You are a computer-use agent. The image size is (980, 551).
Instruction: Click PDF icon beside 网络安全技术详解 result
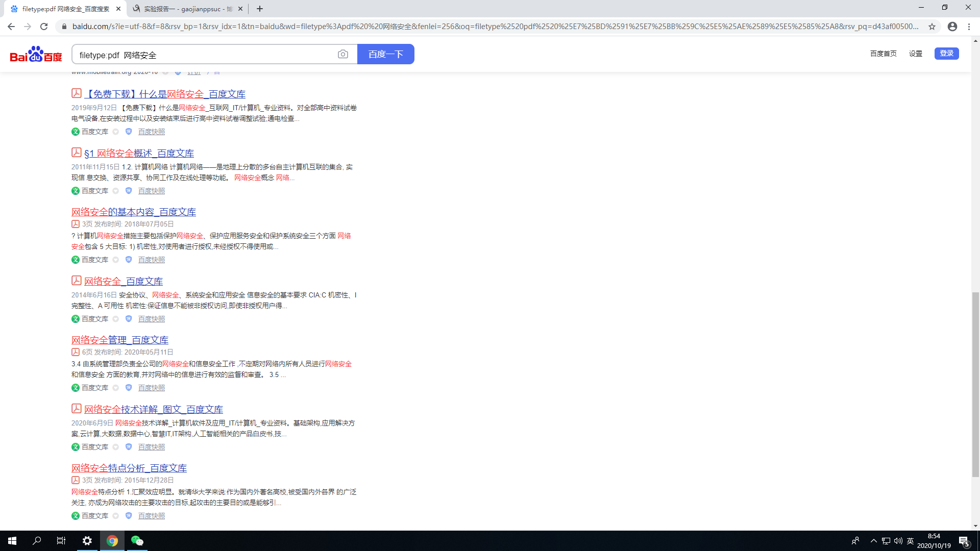[77, 409]
